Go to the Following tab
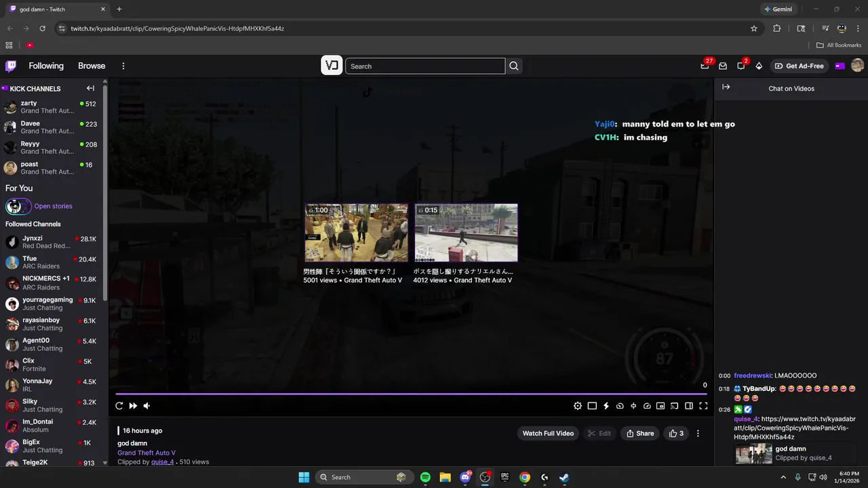Viewport: 868px width, 488px height. 46,66
